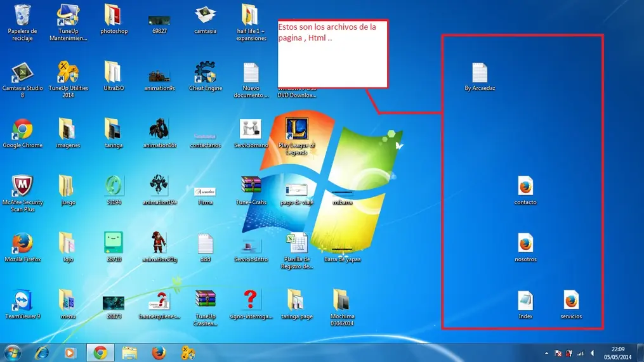Open Action Center flag tray icon
Viewport: 644px width, 362px height.
pos(558,353)
